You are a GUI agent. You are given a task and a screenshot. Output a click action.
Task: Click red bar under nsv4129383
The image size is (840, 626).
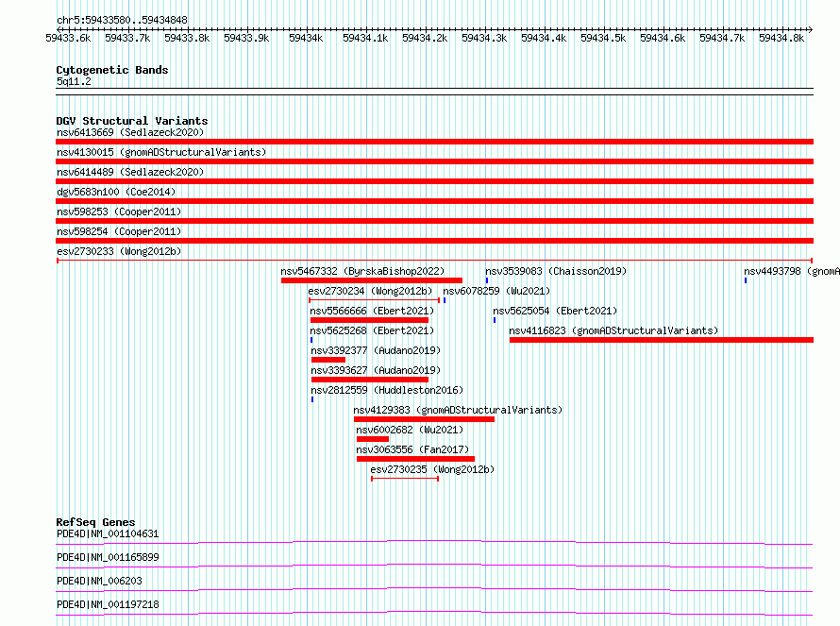(x=425, y=419)
